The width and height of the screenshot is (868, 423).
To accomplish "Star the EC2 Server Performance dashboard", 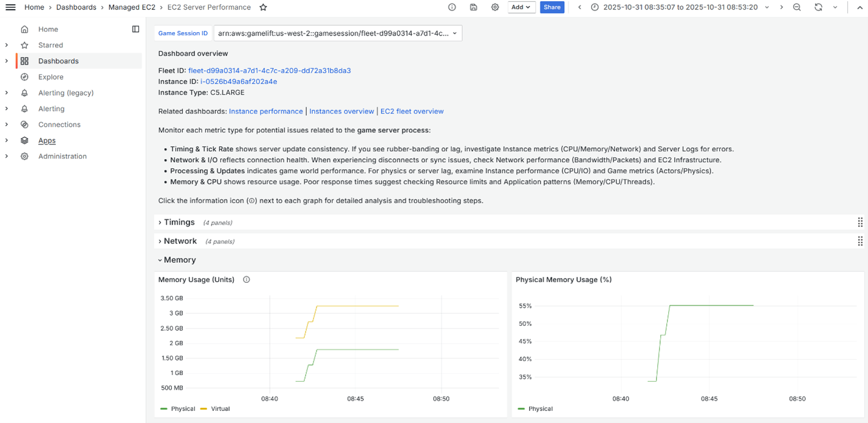I will (x=262, y=7).
